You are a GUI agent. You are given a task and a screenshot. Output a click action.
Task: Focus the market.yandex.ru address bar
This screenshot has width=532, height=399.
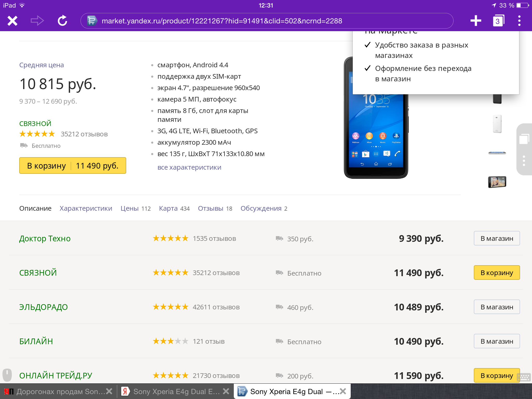click(x=267, y=21)
